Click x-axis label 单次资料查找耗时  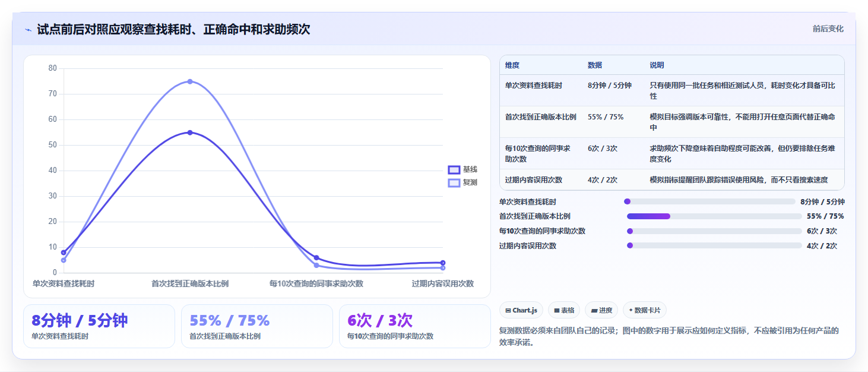(x=64, y=284)
